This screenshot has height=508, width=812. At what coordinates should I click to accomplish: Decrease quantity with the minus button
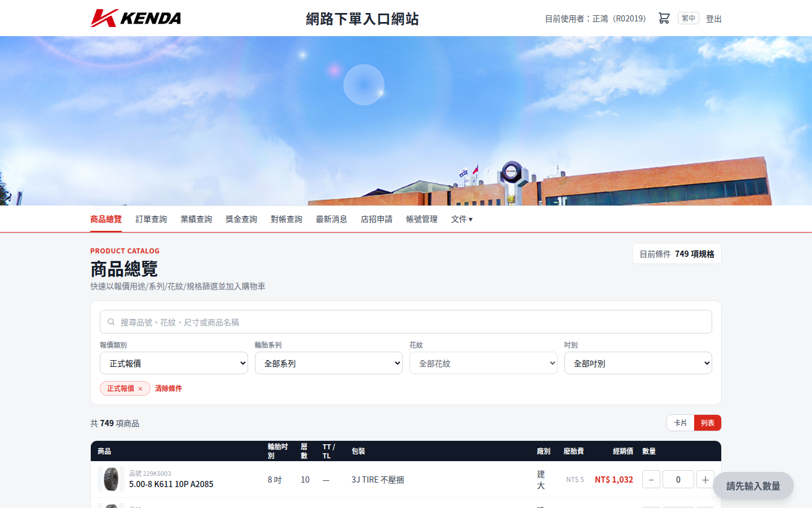(x=651, y=479)
